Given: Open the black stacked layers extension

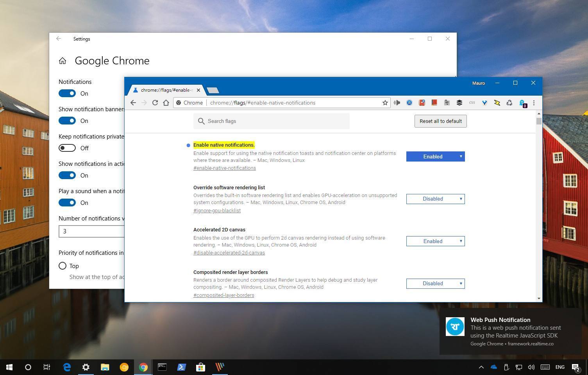Looking at the screenshot, I should tap(459, 103).
